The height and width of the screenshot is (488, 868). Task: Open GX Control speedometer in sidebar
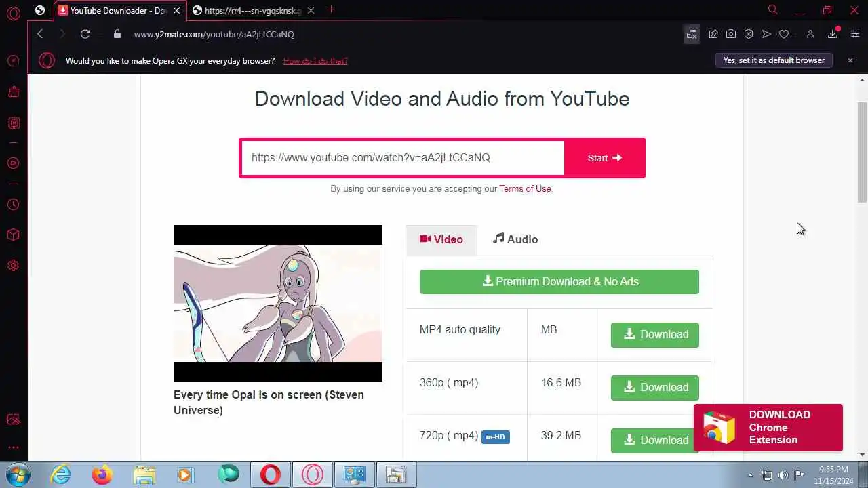[x=13, y=61]
